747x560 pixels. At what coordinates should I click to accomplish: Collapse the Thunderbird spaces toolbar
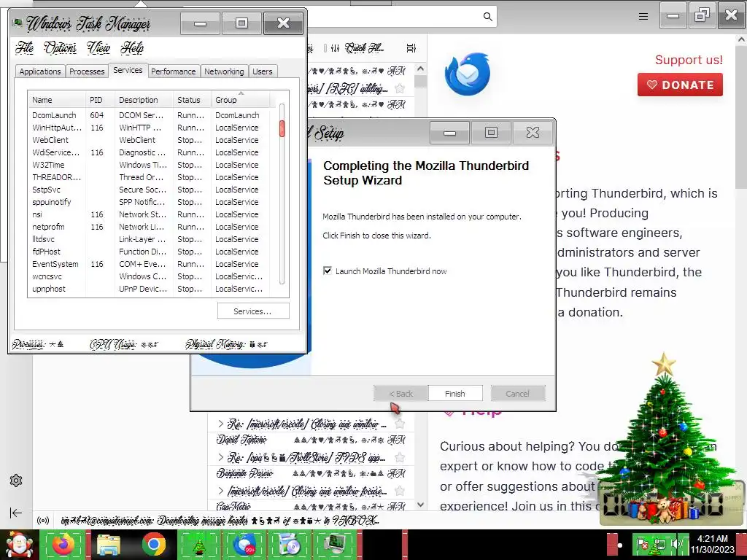pos(16,513)
